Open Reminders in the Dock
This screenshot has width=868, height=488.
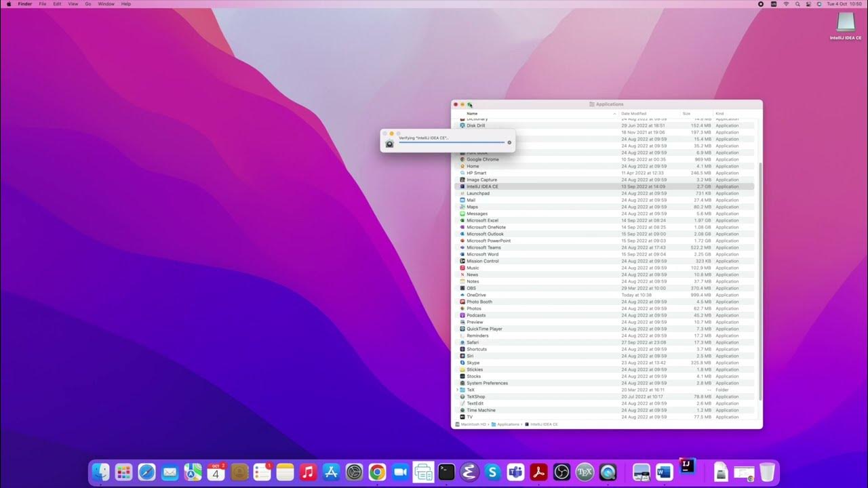coord(262,472)
